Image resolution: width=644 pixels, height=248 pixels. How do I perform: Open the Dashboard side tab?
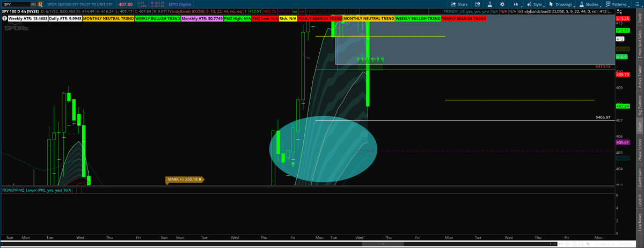pos(640,178)
